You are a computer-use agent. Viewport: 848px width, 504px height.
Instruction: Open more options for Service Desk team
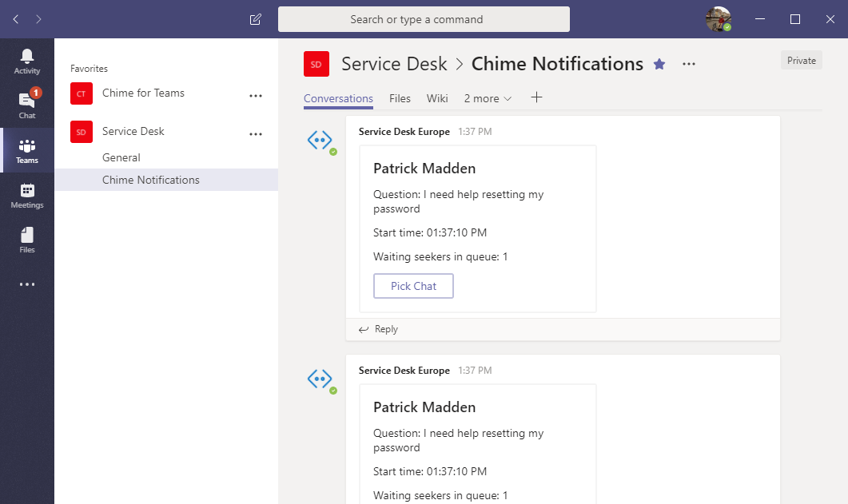coord(255,134)
